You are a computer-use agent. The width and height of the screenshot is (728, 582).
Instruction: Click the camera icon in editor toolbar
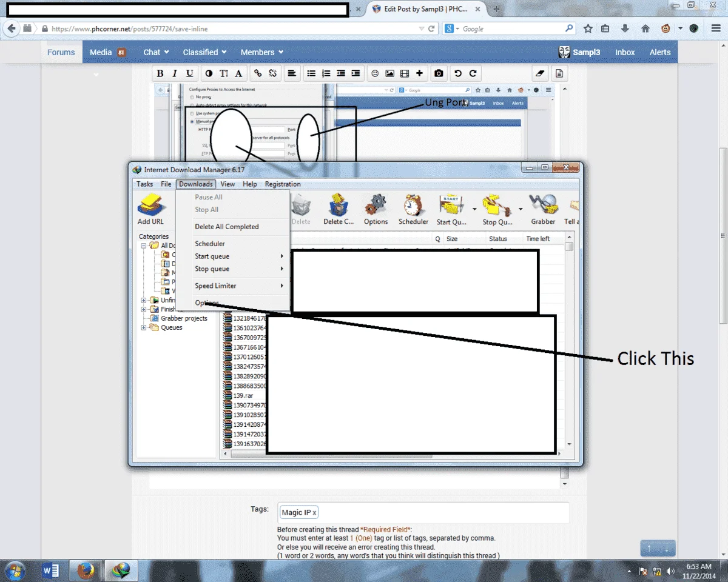point(439,73)
